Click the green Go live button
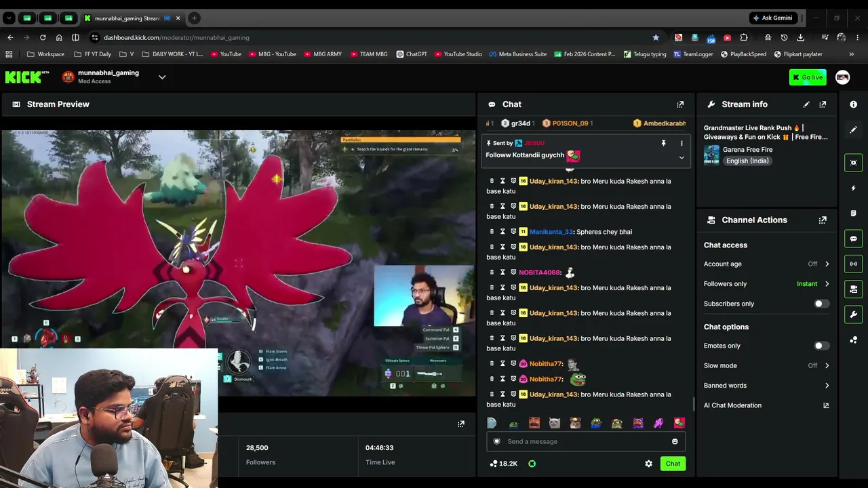868x488 pixels. tap(808, 77)
